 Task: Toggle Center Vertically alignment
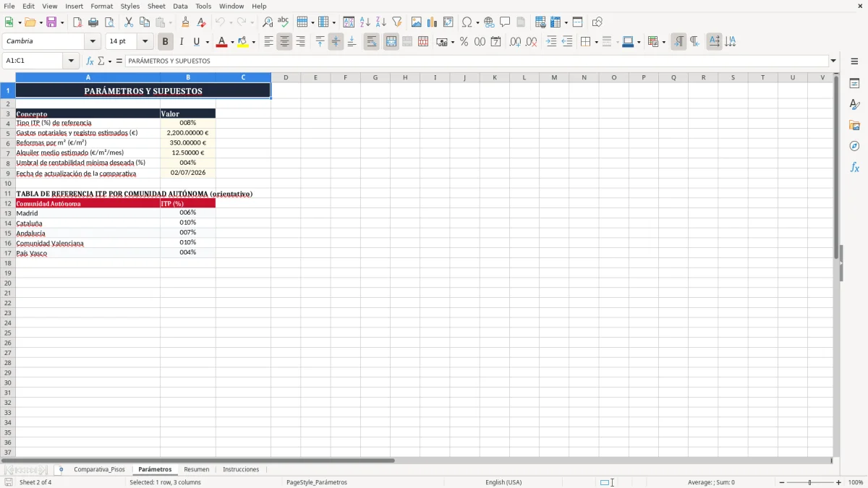[x=336, y=42]
